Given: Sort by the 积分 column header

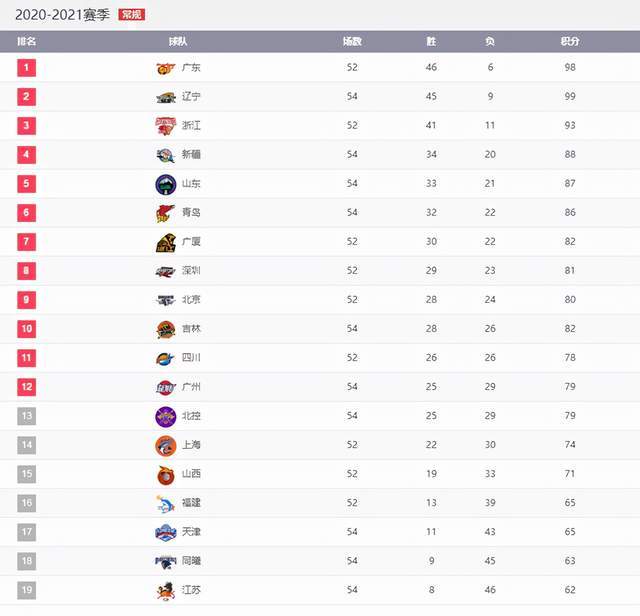Looking at the screenshot, I should [x=570, y=41].
